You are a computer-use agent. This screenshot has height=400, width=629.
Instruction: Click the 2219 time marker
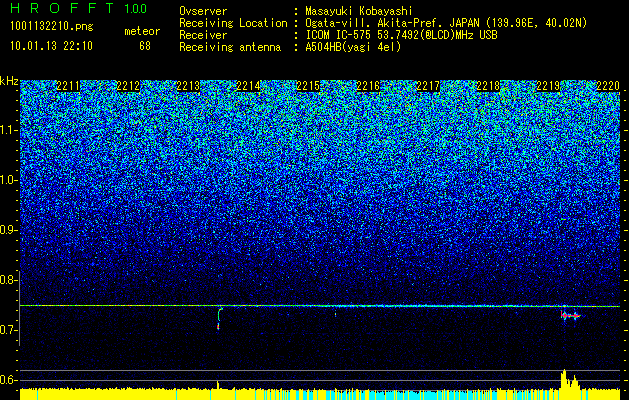tap(548, 86)
